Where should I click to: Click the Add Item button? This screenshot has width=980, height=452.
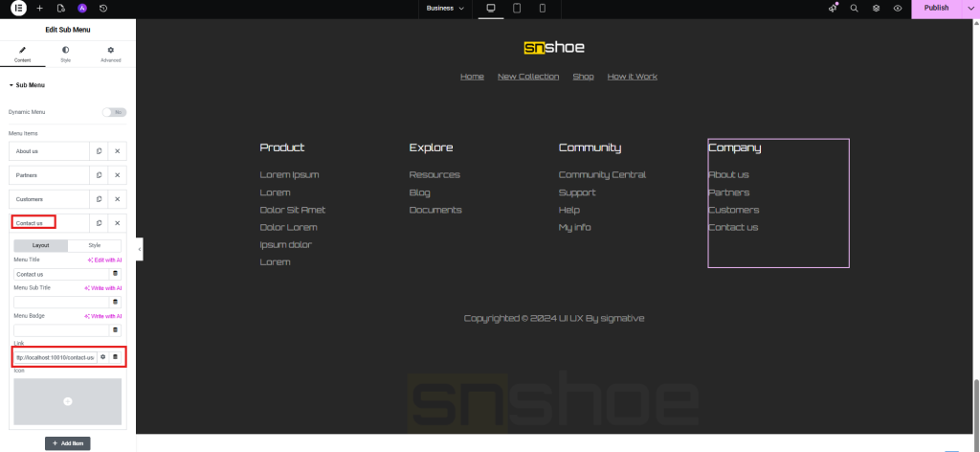(x=68, y=443)
